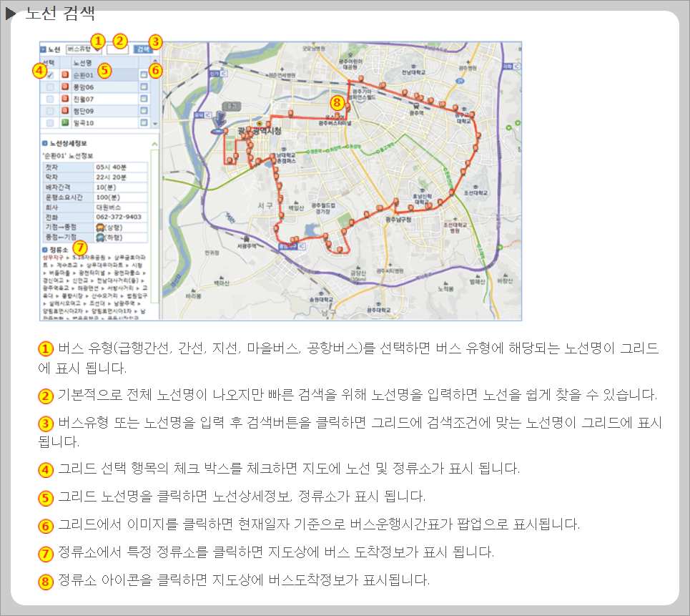Click the blue arrow icon on the 노선 panel header
The image size is (690, 616).
click(43, 48)
